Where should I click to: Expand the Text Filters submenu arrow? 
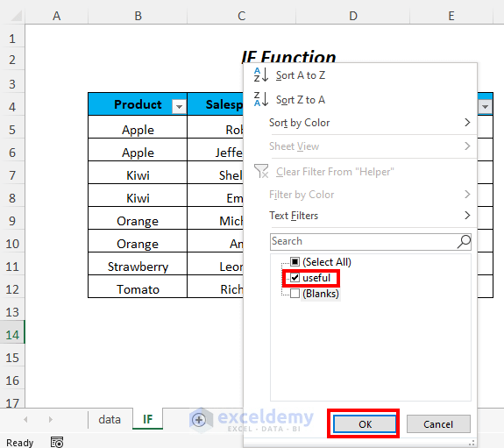click(x=467, y=215)
